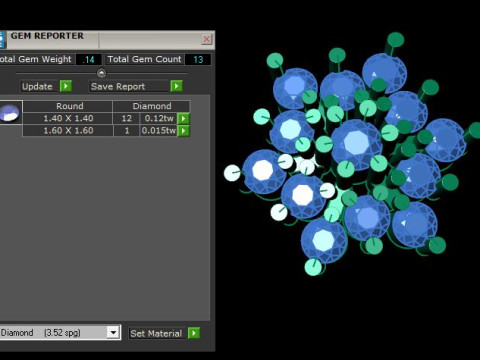
Task: Click the green arrow next to Update
Action: click(x=66, y=86)
